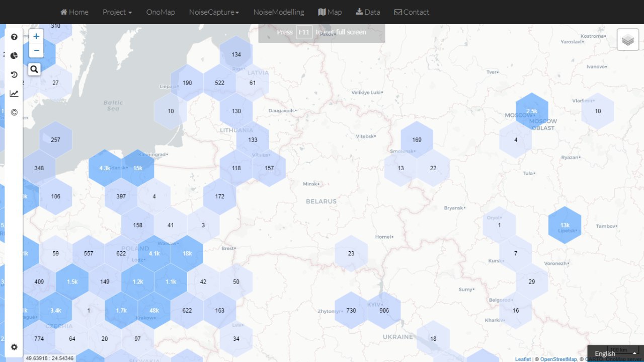Select the 34 hexagon near Lviv
Screen dimensions: 644x362
[236, 339]
